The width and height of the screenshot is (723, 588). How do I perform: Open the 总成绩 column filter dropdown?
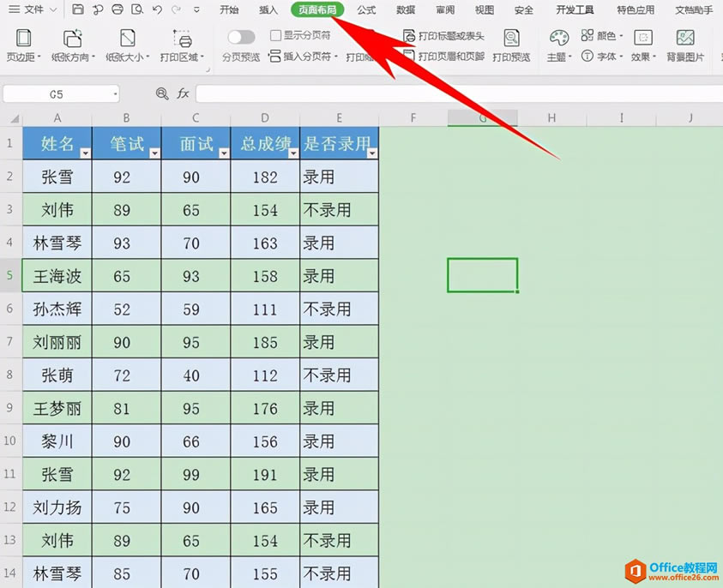(292, 153)
